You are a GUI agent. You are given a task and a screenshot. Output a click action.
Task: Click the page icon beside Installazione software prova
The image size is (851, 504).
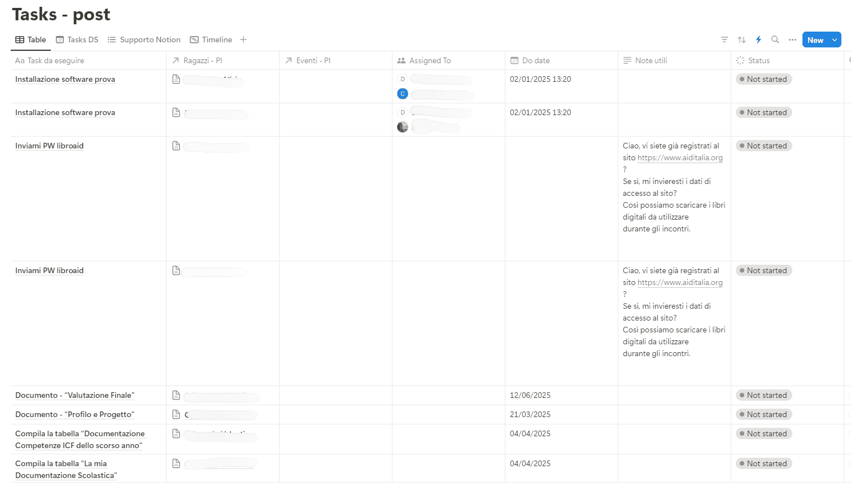click(176, 80)
